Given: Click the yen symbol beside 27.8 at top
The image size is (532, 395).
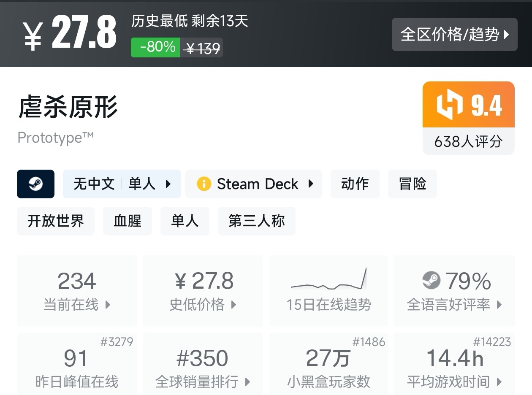Looking at the screenshot, I should pos(33,36).
